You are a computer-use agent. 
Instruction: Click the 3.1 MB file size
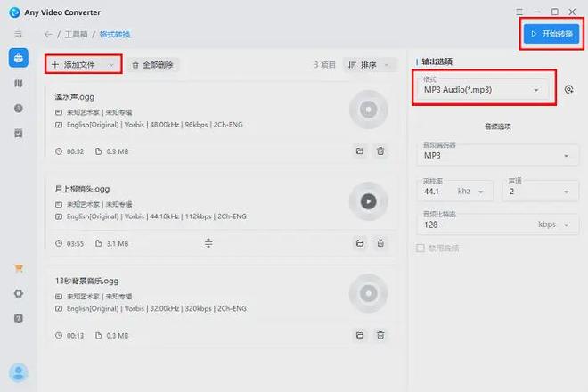(x=118, y=244)
